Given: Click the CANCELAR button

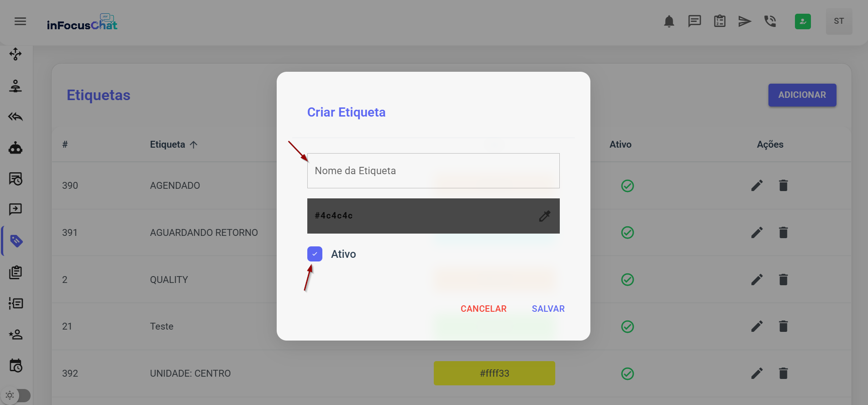Looking at the screenshot, I should pos(484,309).
